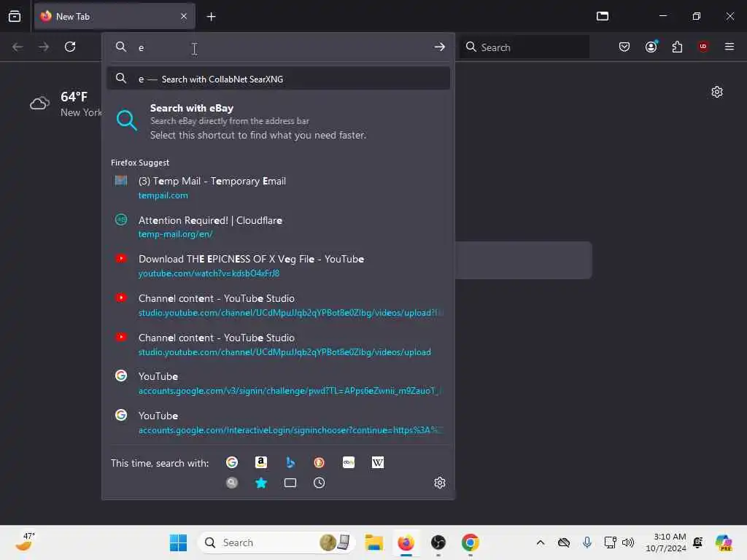Open Attention Required Cloudflare suggestion
Viewport: 747px width, 560px height.
pos(278,227)
